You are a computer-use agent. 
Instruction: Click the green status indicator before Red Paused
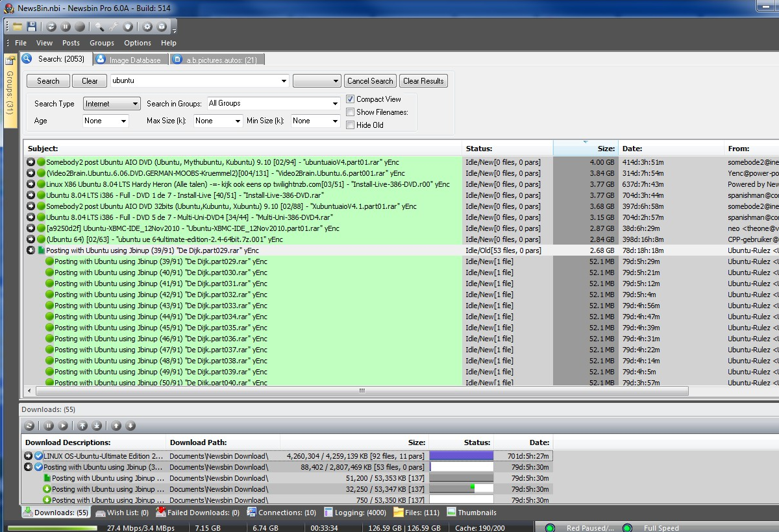click(550, 528)
